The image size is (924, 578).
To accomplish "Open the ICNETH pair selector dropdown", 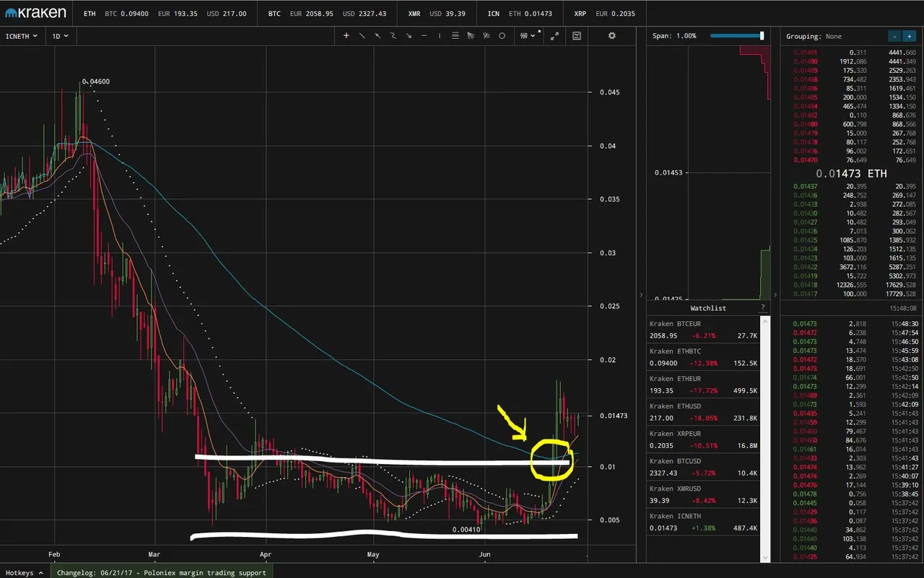I will 22,35.
